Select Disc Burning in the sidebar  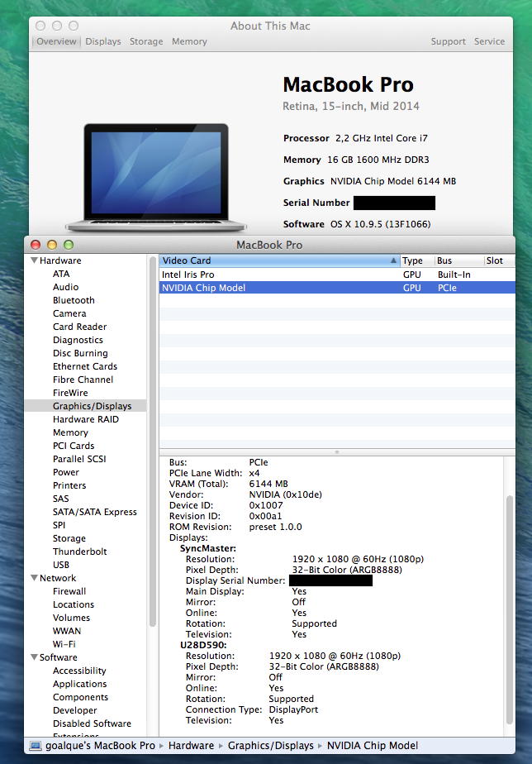click(80, 353)
